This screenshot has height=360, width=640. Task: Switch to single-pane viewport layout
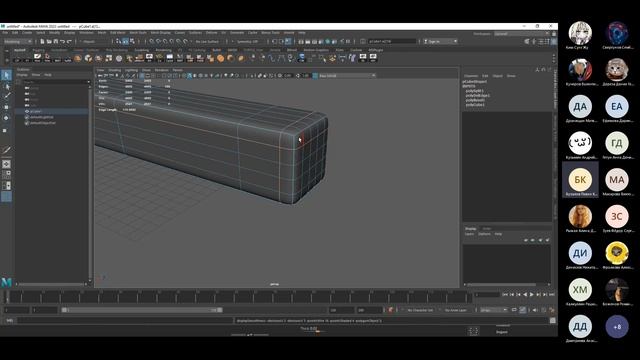tap(7, 164)
